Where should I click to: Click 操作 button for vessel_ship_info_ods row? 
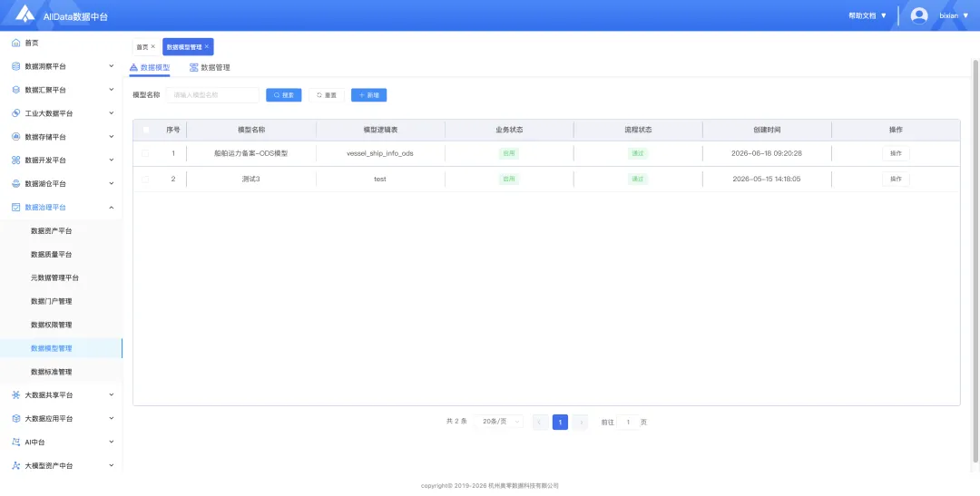tap(896, 153)
